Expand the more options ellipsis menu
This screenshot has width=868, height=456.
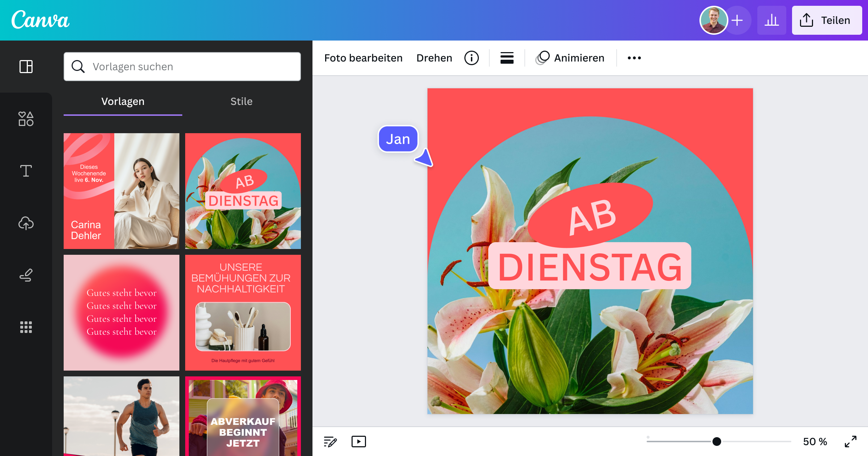pos(634,58)
